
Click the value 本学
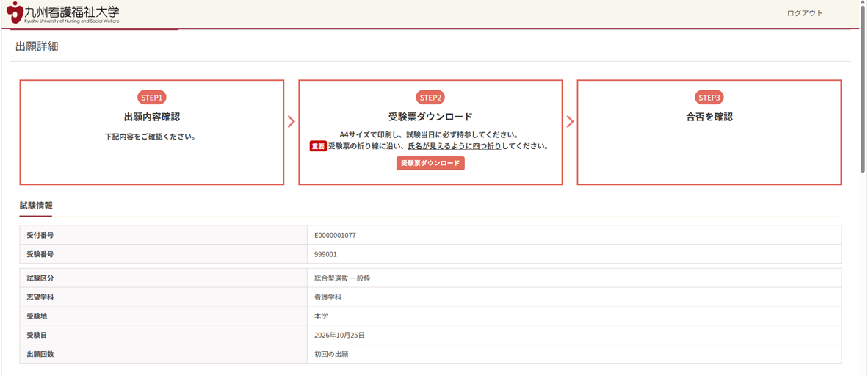pyautogui.click(x=321, y=317)
